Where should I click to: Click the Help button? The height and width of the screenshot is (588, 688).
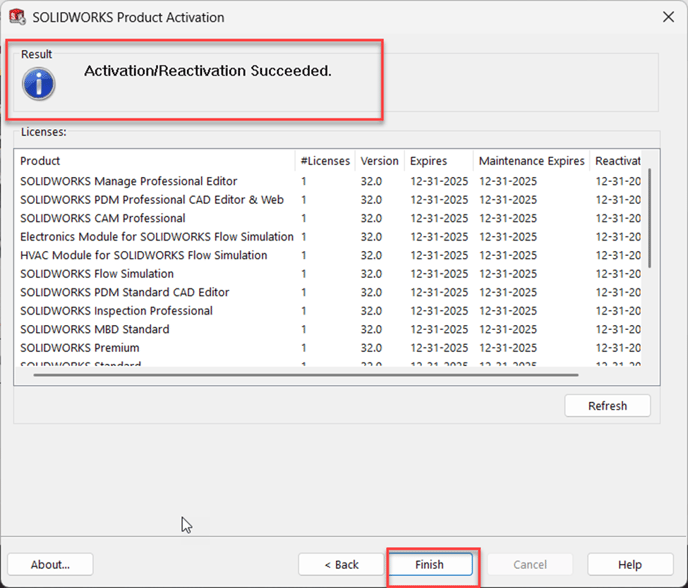tap(630, 564)
